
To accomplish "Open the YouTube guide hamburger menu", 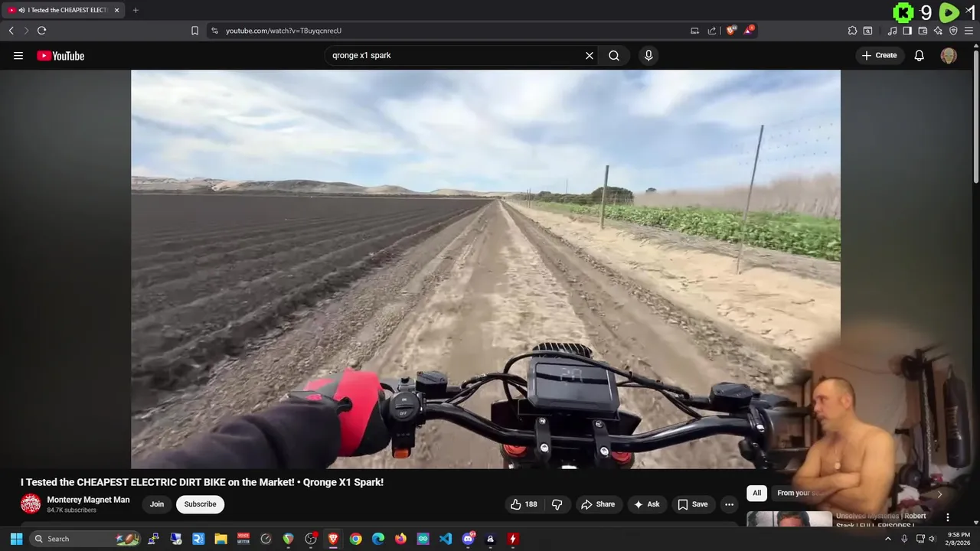I will pyautogui.click(x=18, y=56).
